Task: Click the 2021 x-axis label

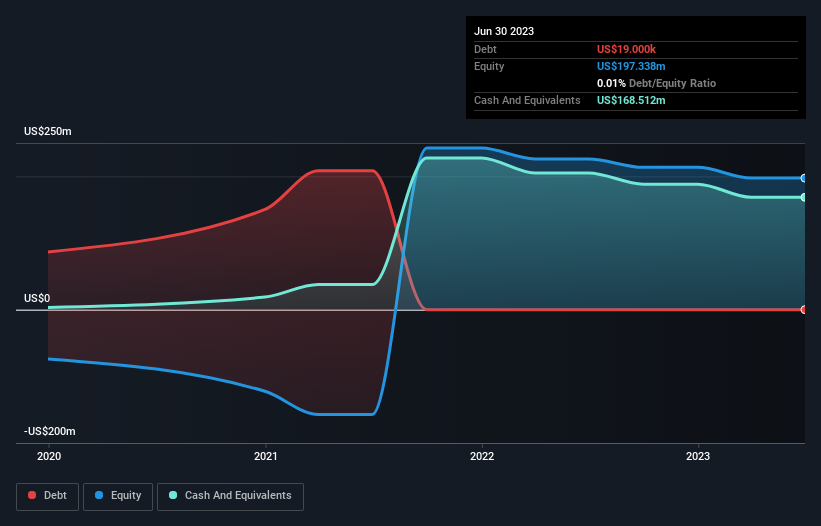Action: coord(266,456)
